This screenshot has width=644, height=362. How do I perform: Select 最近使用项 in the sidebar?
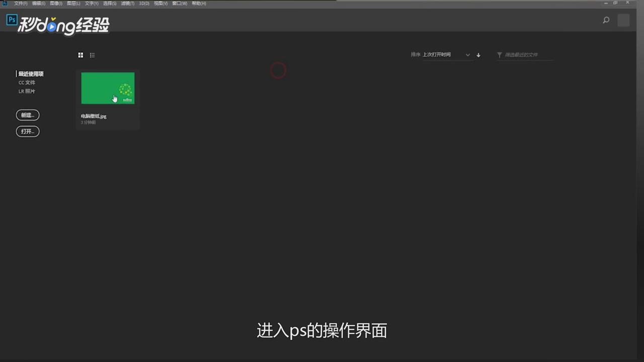click(31, 74)
